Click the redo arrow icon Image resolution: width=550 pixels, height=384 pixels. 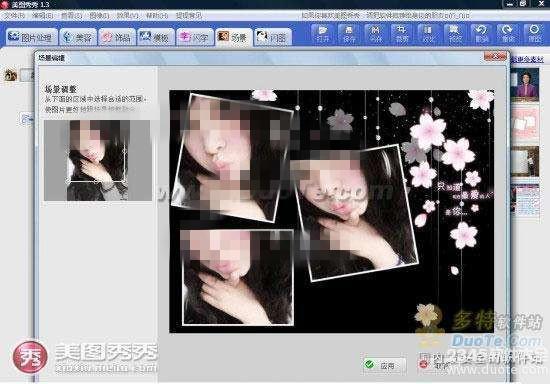[508, 34]
